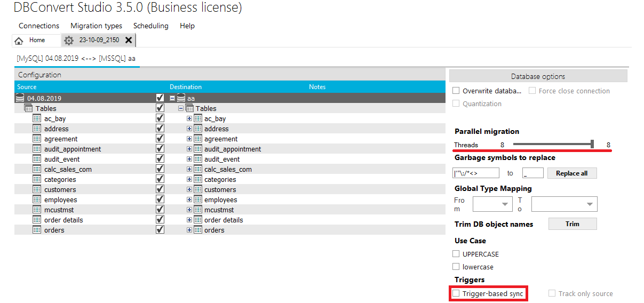Click the source ac_bay table icon
The width and height of the screenshot is (644, 303).
click(x=37, y=118)
